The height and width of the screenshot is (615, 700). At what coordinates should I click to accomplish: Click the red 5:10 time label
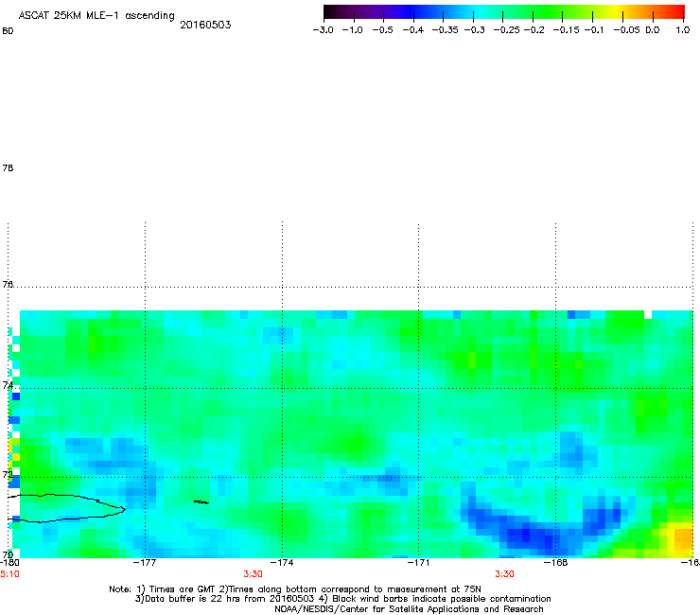pyautogui.click(x=9, y=574)
